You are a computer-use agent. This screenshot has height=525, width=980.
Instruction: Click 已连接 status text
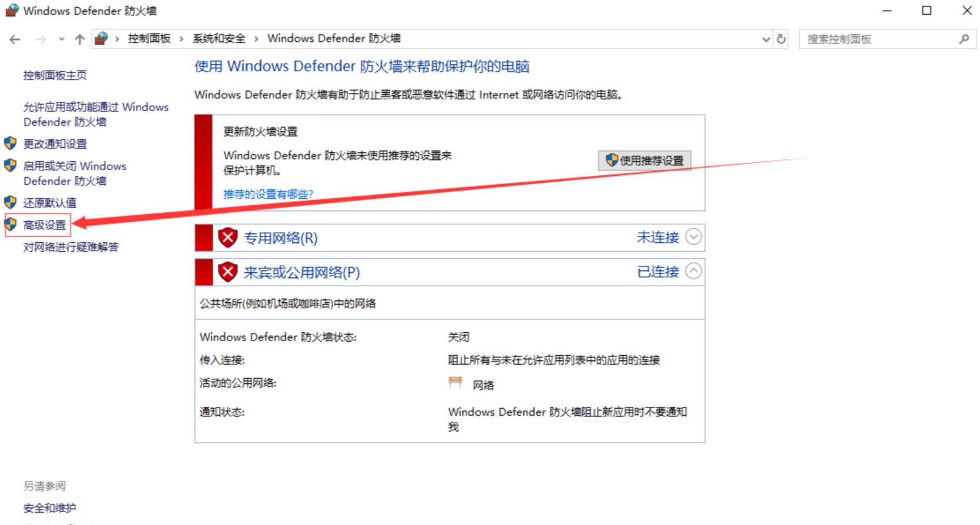pyautogui.click(x=658, y=272)
